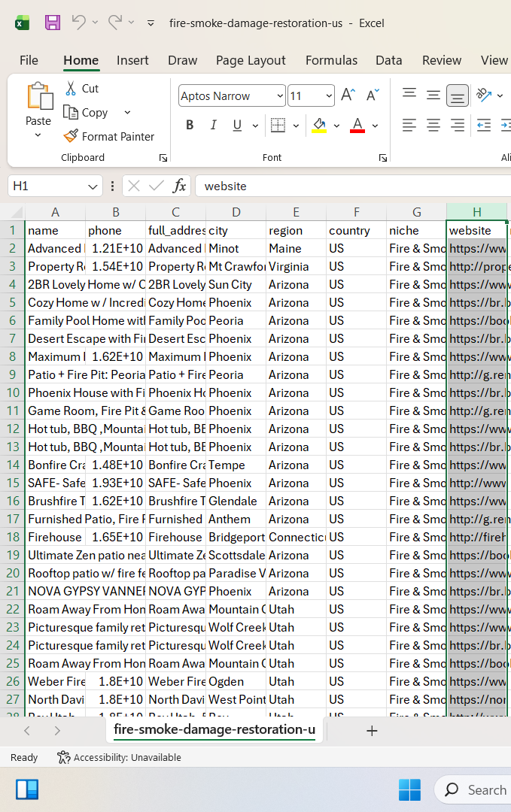Viewport: 511px width, 812px height.
Task: Toggle bold formatting
Action: (190, 125)
